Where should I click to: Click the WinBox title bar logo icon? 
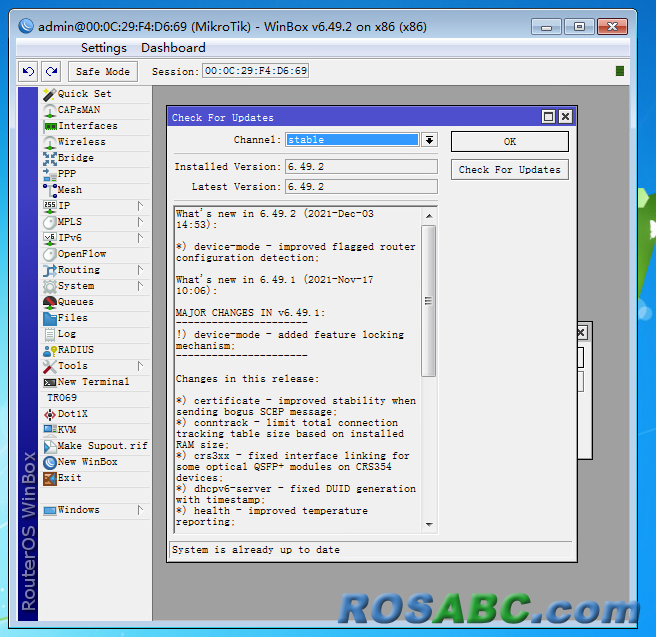tap(26, 26)
